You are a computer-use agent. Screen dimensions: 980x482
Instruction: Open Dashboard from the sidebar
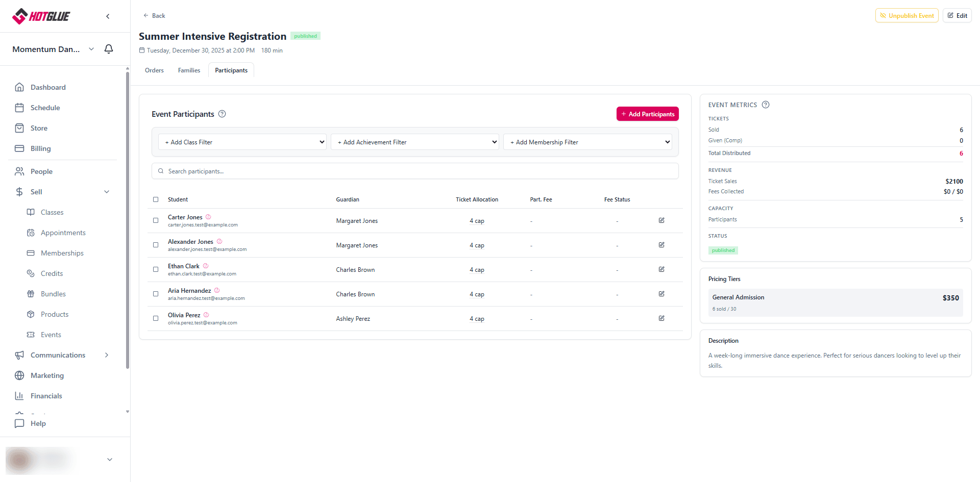tap(48, 87)
